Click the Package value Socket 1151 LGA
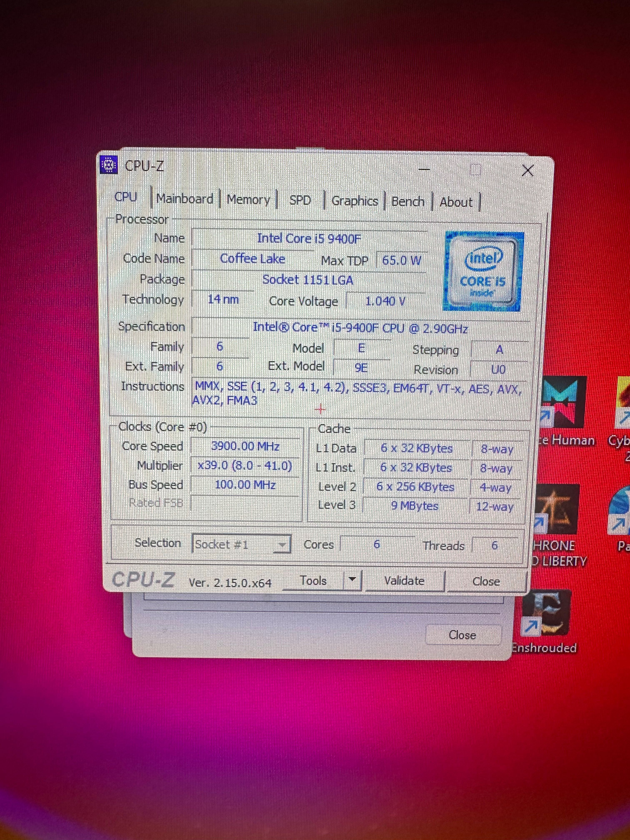Image resolution: width=630 pixels, height=840 pixels. click(308, 280)
